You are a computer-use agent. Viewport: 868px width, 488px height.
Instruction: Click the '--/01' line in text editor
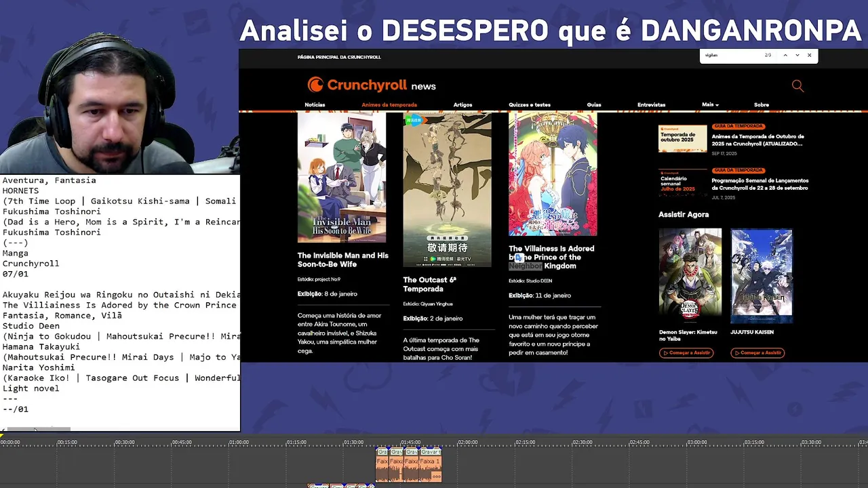tap(15, 409)
